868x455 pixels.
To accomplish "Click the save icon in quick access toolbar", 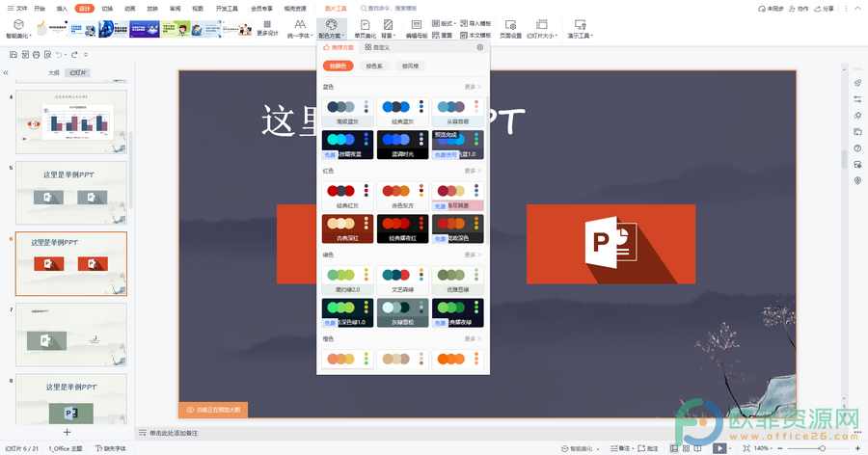I will [14, 54].
